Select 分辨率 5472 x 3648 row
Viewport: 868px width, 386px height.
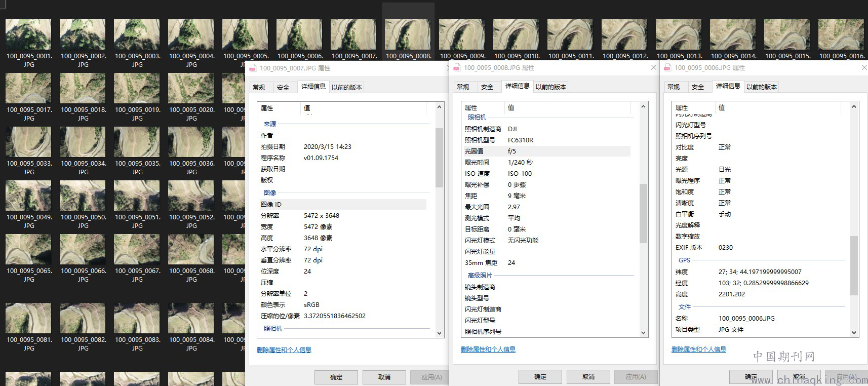343,215
